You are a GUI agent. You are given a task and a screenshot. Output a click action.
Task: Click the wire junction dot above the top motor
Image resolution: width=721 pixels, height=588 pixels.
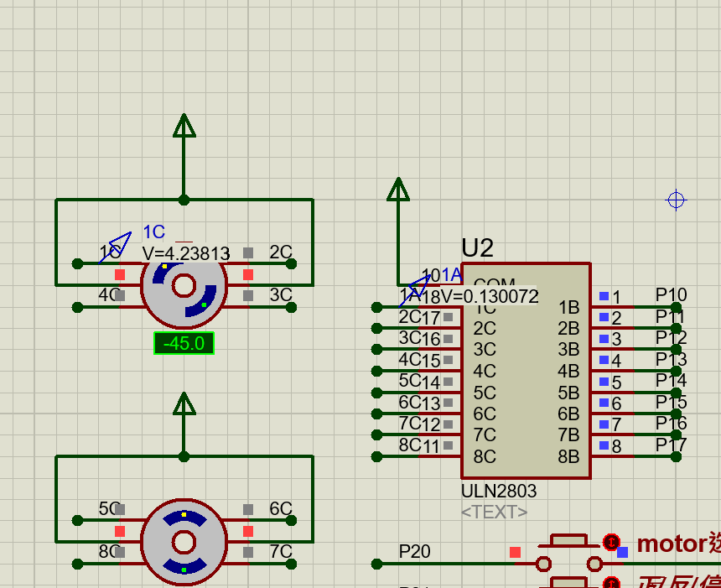click(184, 200)
